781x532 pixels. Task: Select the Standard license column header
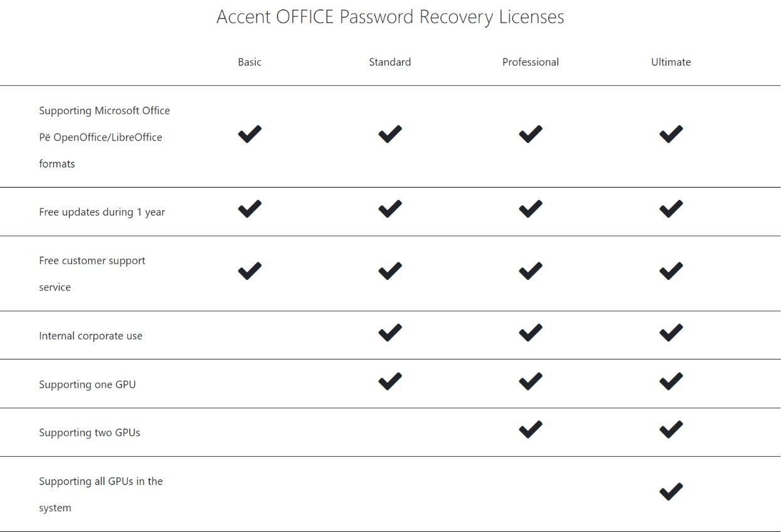click(x=390, y=62)
